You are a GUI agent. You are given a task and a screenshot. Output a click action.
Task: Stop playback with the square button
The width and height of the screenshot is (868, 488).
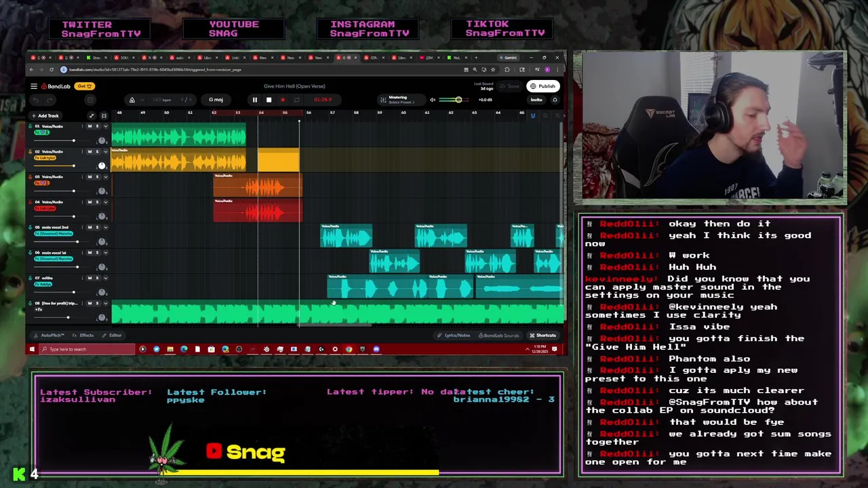(x=269, y=100)
